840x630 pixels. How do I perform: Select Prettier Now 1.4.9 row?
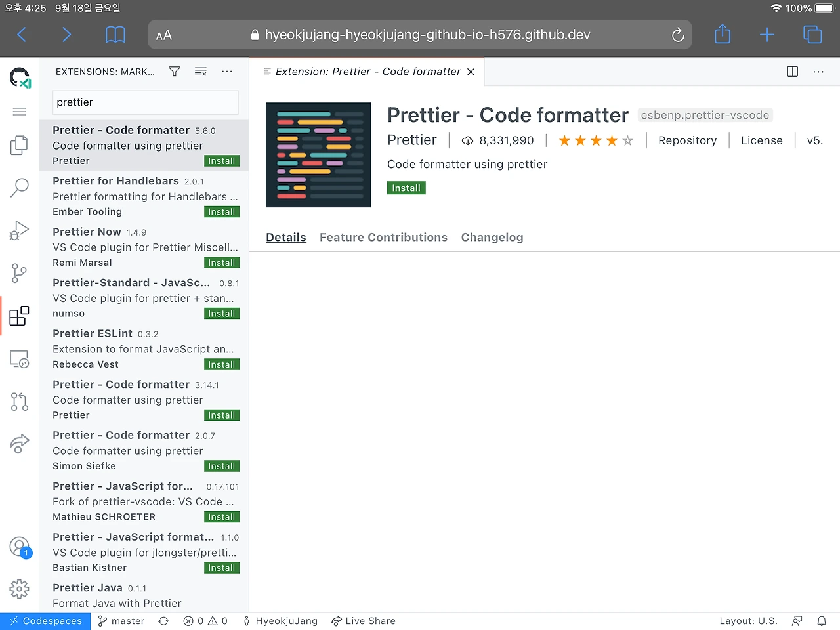(144, 247)
